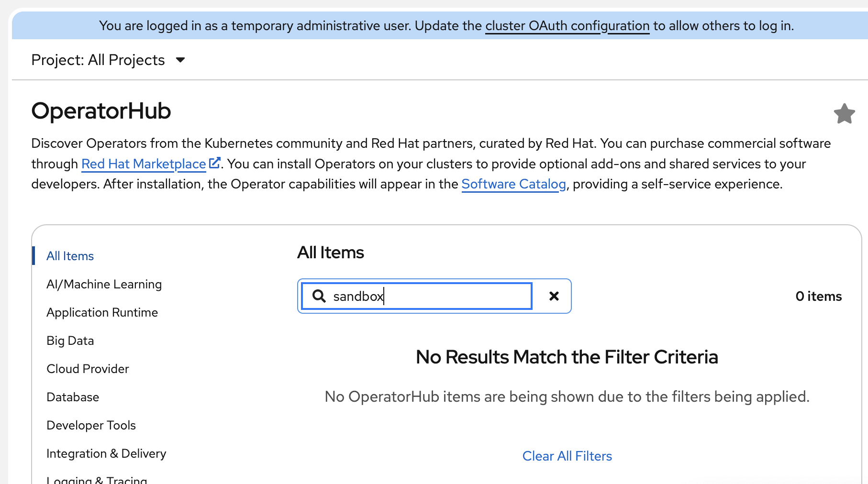The height and width of the screenshot is (484, 868).
Task: Open the Logging & Tracing category
Action: coord(97,480)
